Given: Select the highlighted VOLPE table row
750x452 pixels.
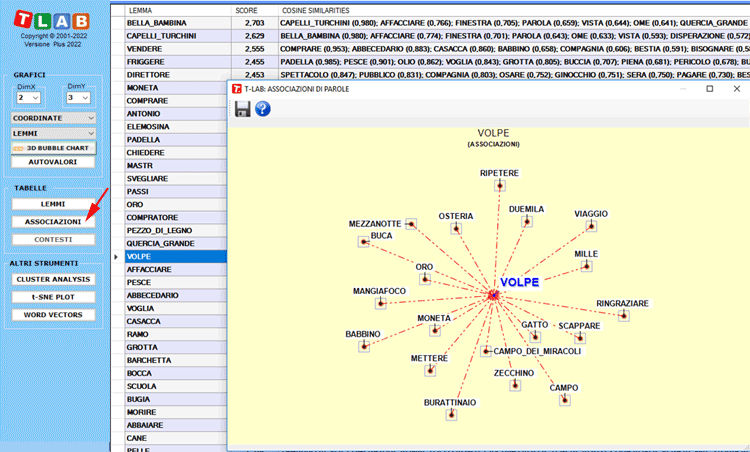Looking at the screenshot, I should pos(176,256).
